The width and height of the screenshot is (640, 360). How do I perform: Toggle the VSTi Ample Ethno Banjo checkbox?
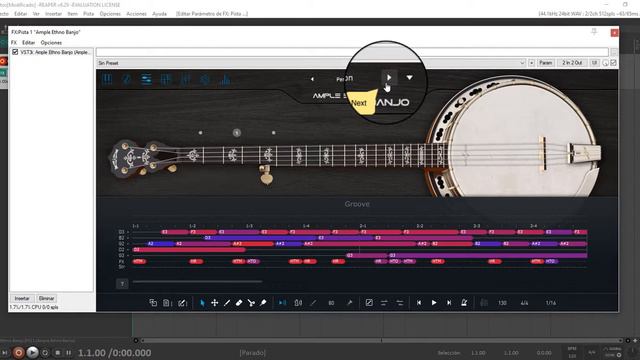click(15, 52)
